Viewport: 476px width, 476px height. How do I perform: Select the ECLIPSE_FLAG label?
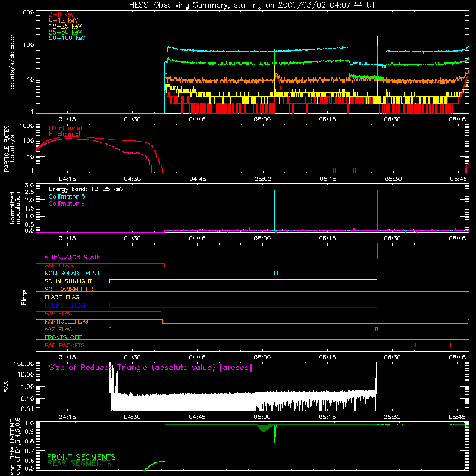pos(65,305)
